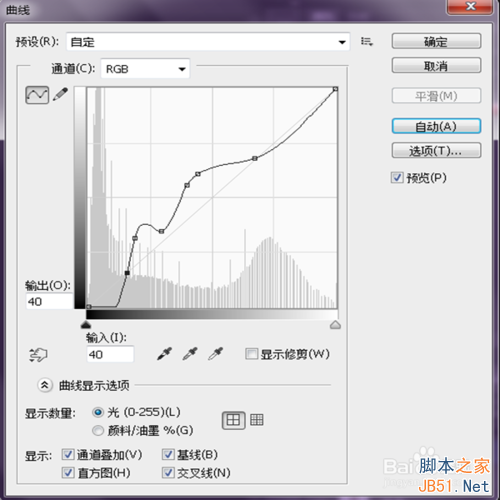
Task: Toggle 通道叠加(V) checkbox
Action: (x=68, y=454)
